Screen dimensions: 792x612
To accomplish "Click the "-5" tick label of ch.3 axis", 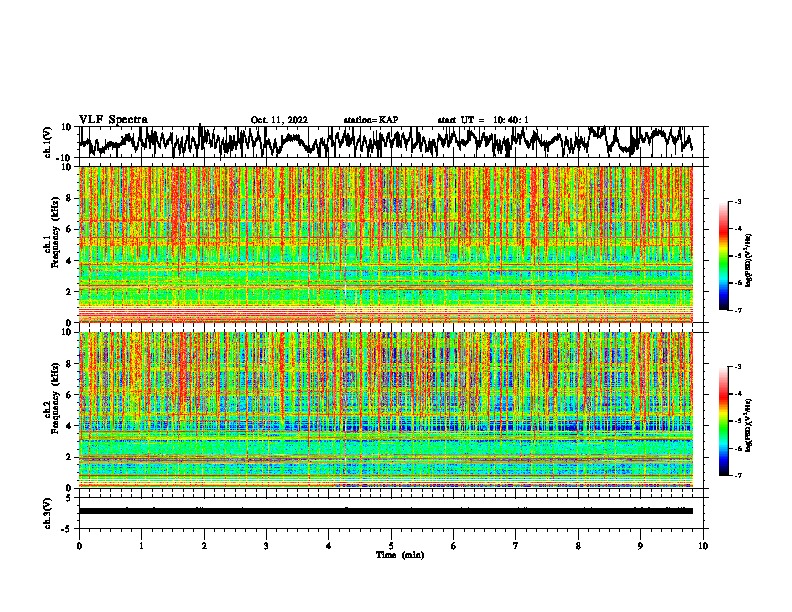I will [68, 529].
